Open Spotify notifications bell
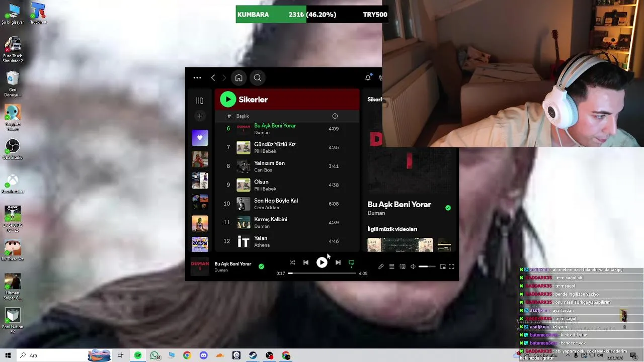Viewport: 644px width, 362px height. click(x=368, y=78)
